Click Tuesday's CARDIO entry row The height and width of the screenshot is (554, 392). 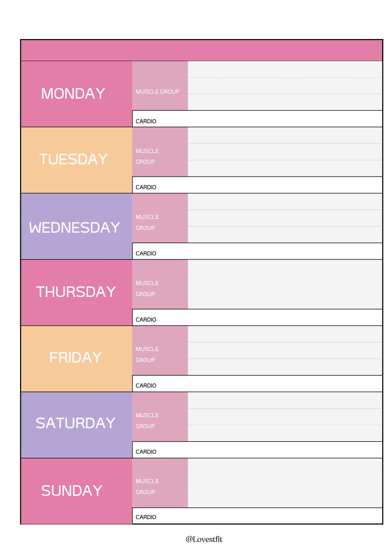[x=257, y=185]
